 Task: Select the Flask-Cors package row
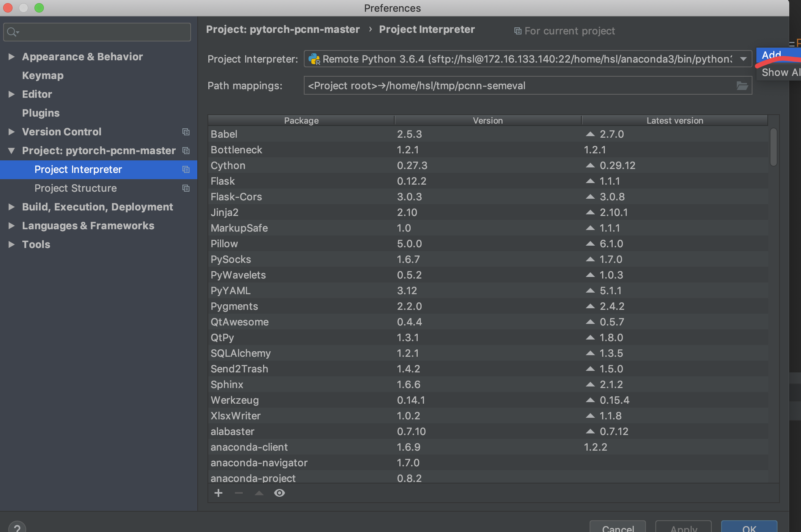click(488, 197)
